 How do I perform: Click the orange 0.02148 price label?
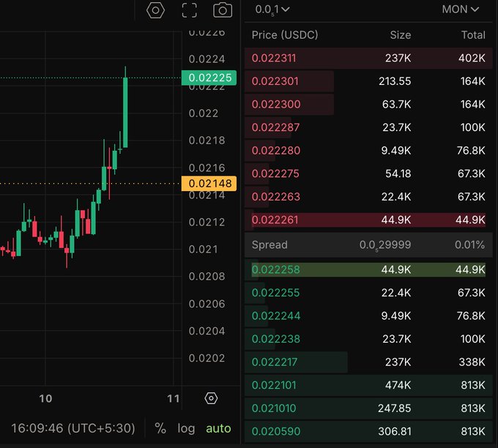pyautogui.click(x=209, y=184)
